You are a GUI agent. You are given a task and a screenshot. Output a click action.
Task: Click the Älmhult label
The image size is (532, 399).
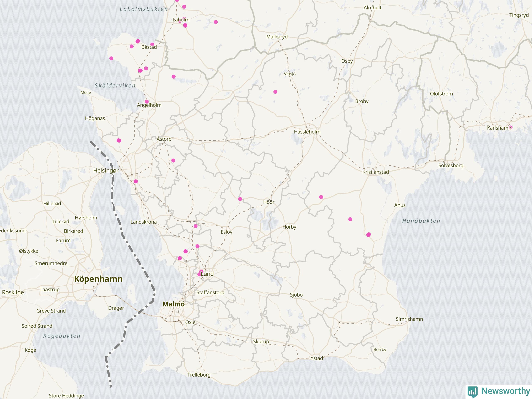coord(372,7)
